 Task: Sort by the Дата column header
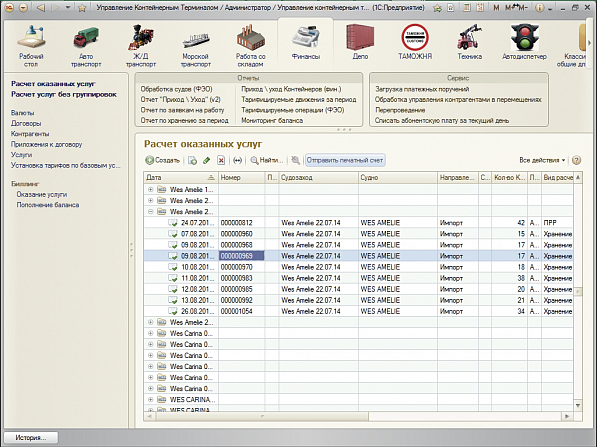(x=181, y=177)
